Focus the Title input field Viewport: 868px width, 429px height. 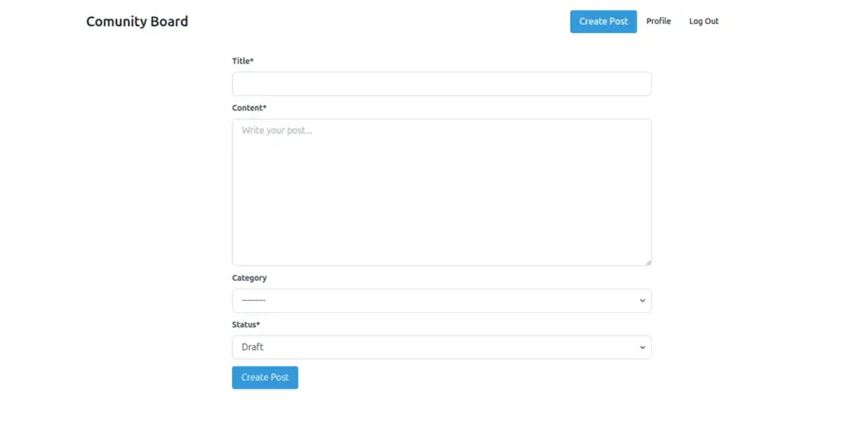coord(442,84)
